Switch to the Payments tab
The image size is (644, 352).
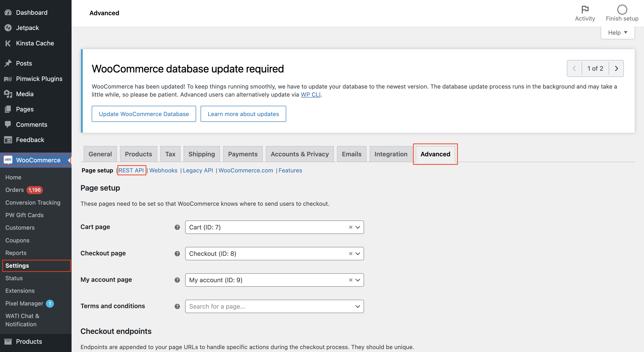[x=243, y=154]
